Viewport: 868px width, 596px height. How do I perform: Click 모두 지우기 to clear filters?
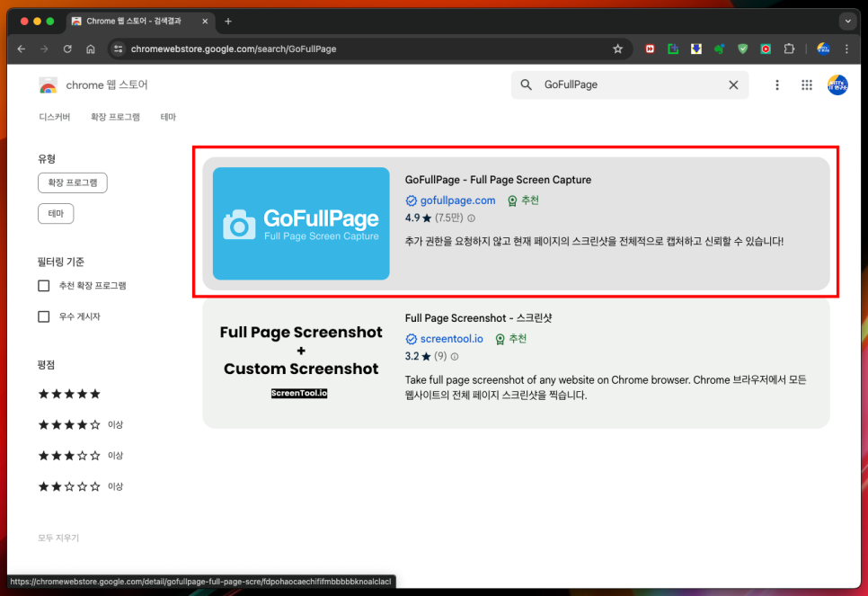click(x=58, y=538)
